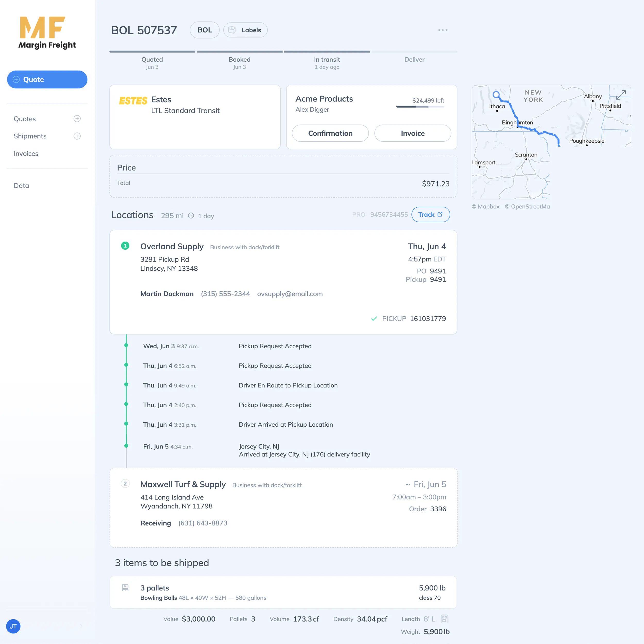The height and width of the screenshot is (644, 644).
Task: Select the In transit status step
Action: point(327,61)
